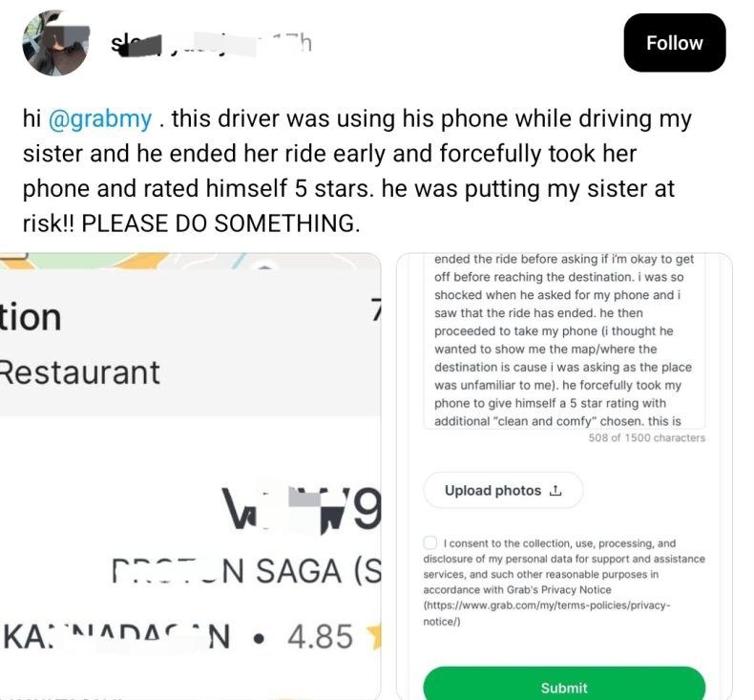Click the Upload photos button
Image resolution: width=754 pixels, height=700 pixels.
[503, 490]
